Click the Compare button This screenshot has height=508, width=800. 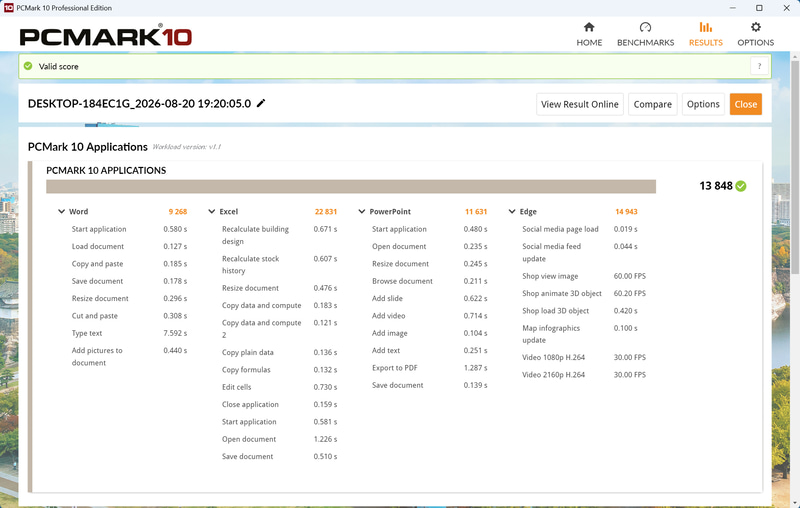pos(653,104)
